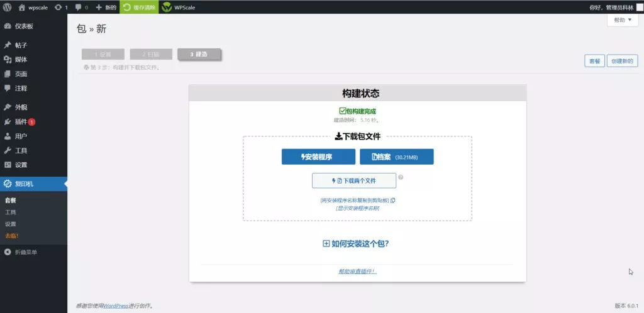Click 将安装程序名称复制到剪贴板 link
Viewport: 644px width, 313px height.
[x=355, y=200]
